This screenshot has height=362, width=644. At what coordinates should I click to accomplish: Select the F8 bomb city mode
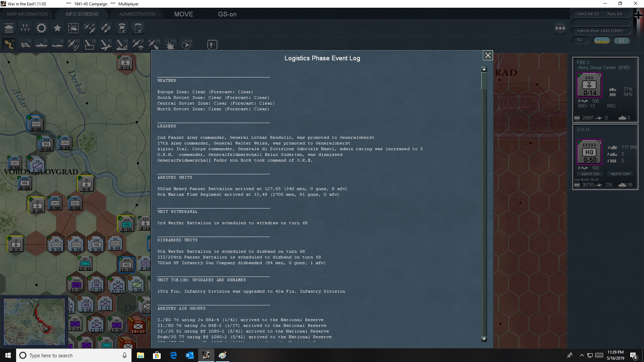point(122,45)
